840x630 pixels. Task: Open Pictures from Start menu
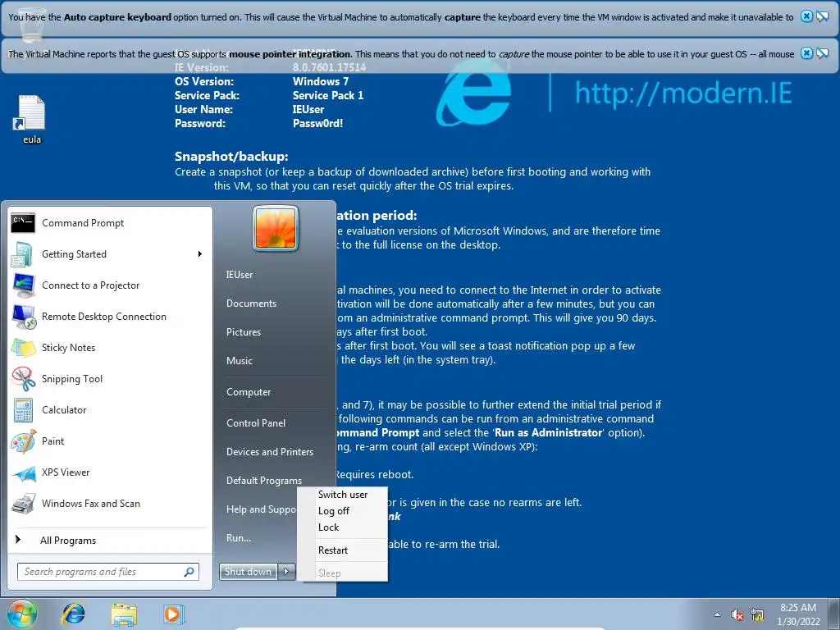(x=244, y=332)
